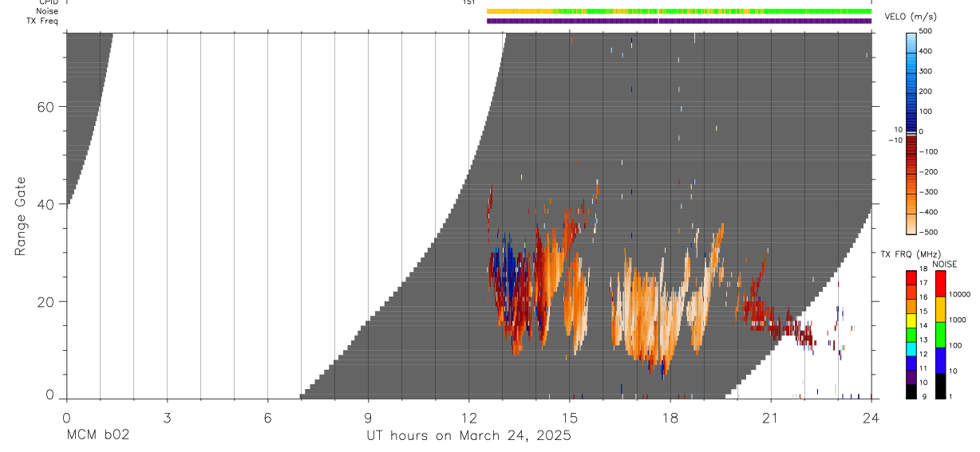Viewport: 980px width, 452px height.
Task: Click the VELO (m/s) color bar title
Action: click(x=911, y=17)
